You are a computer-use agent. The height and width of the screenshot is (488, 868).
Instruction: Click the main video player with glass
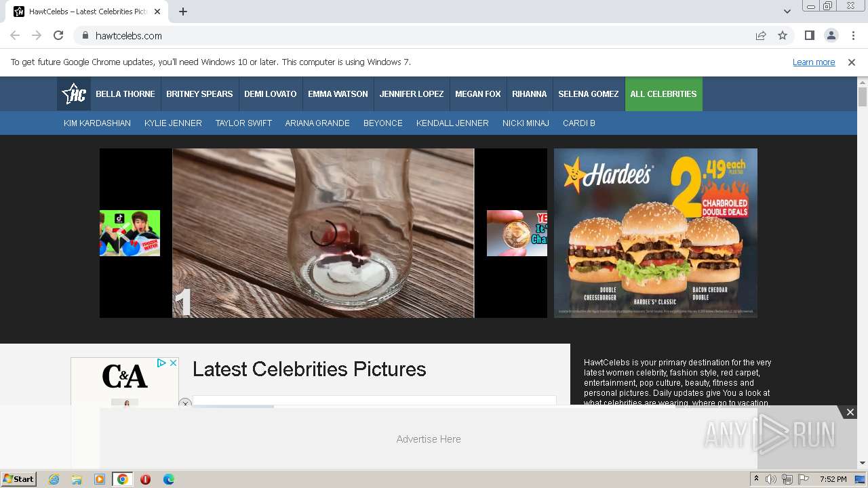[x=323, y=233]
